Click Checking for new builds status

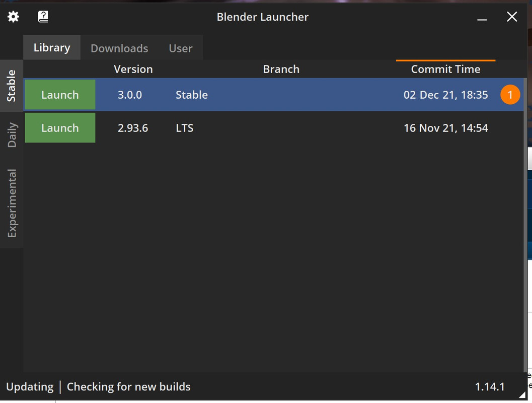click(128, 387)
